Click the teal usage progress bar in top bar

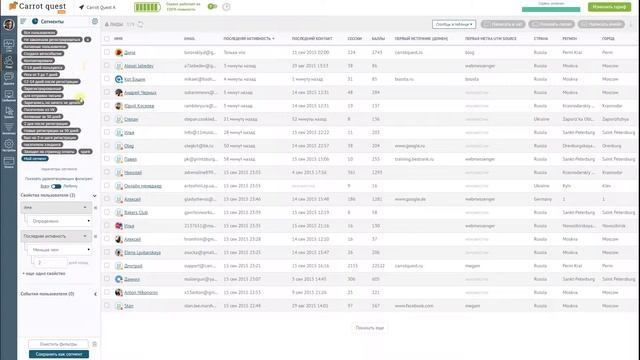tap(551, 9)
